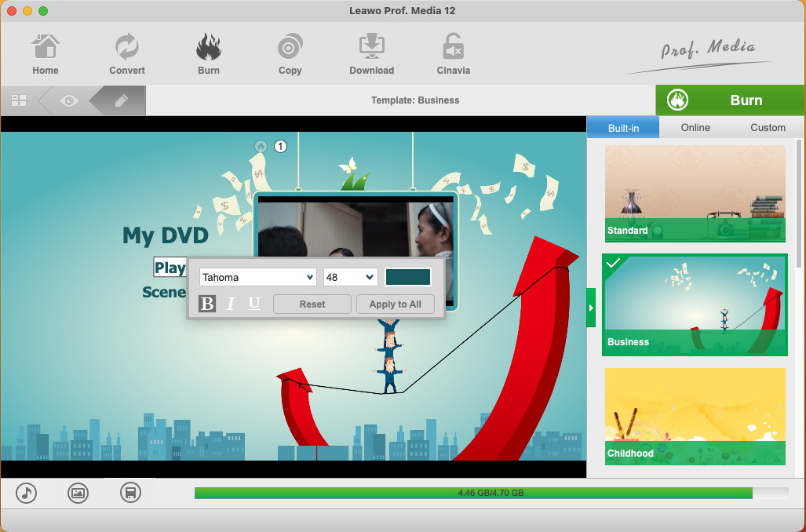Open the Cinavia removal module
The image size is (806, 532).
click(x=453, y=48)
